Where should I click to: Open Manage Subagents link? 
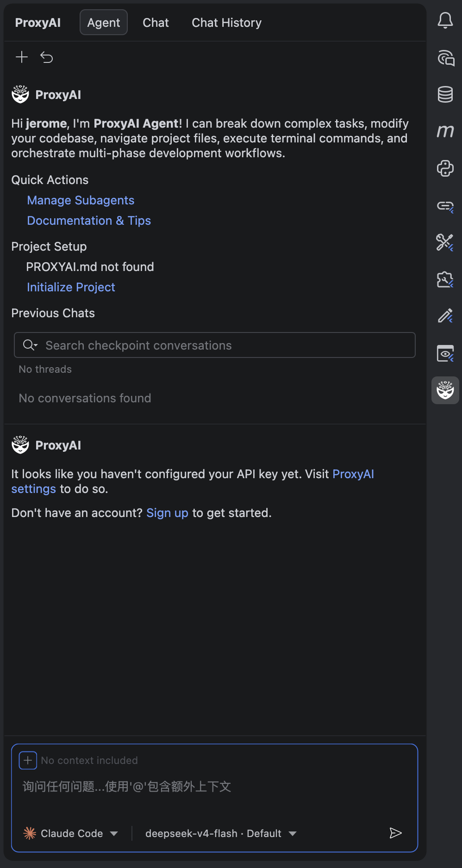coord(81,200)
